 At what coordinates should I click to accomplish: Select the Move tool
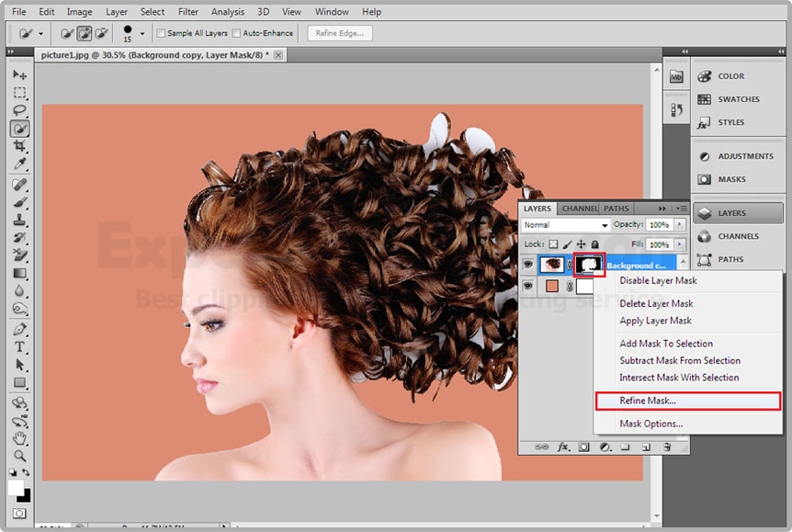pyautogui.click(x=19, y=75)
